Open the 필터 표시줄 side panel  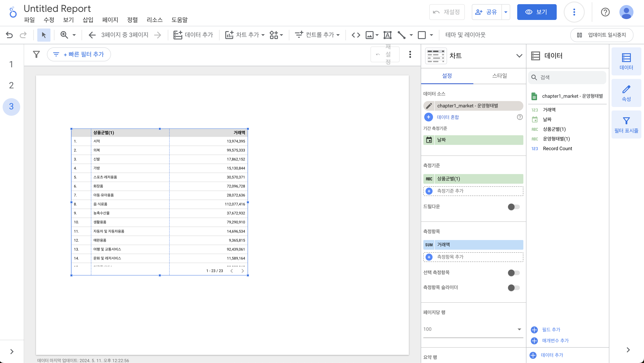pos(626,125)
